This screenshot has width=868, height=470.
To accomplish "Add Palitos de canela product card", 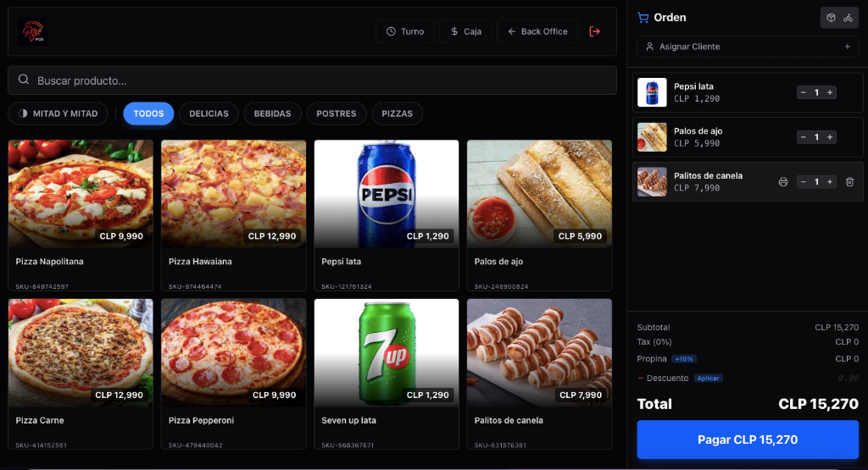I will [540, 374].
